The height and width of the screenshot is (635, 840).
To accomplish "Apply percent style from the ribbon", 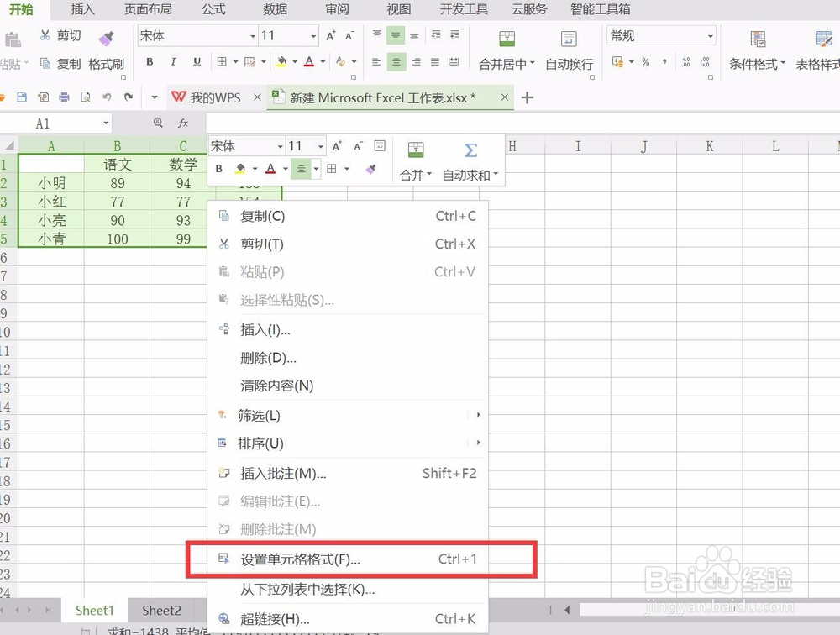I will coord(645,63).
